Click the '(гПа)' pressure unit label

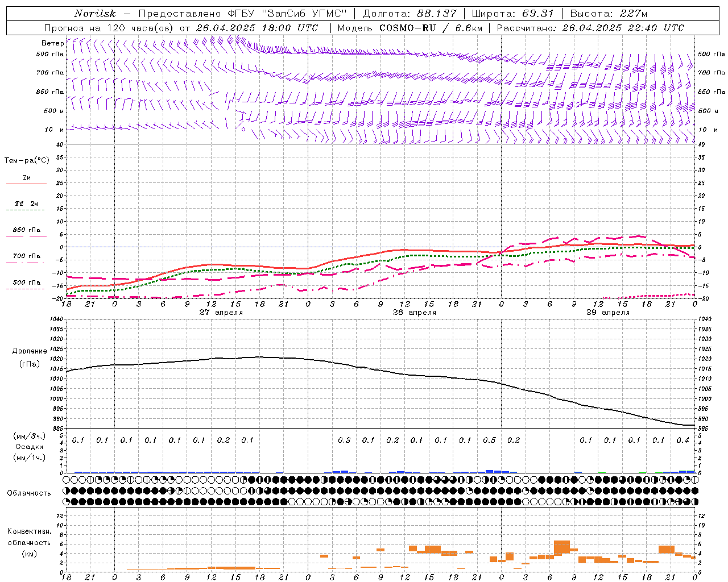click(x=30, y=364)
